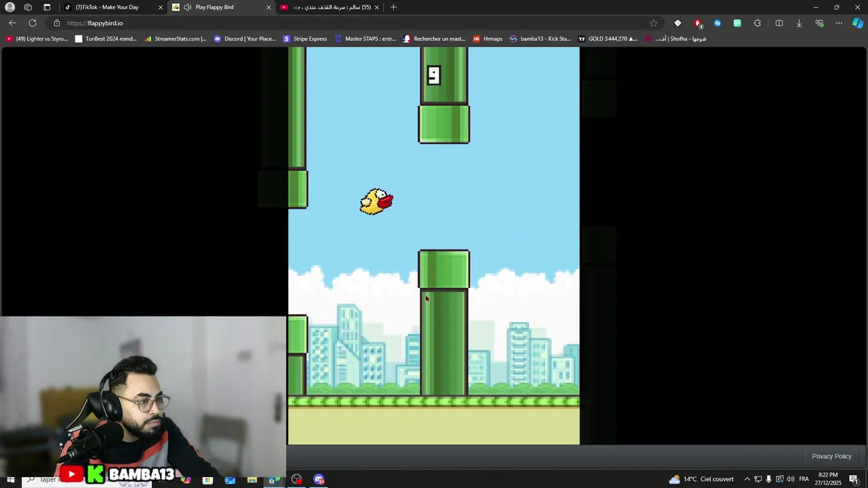Open the bamba13 - Kick bookmark
Viewport: 868px width, 488px height.
click(540, 39)
